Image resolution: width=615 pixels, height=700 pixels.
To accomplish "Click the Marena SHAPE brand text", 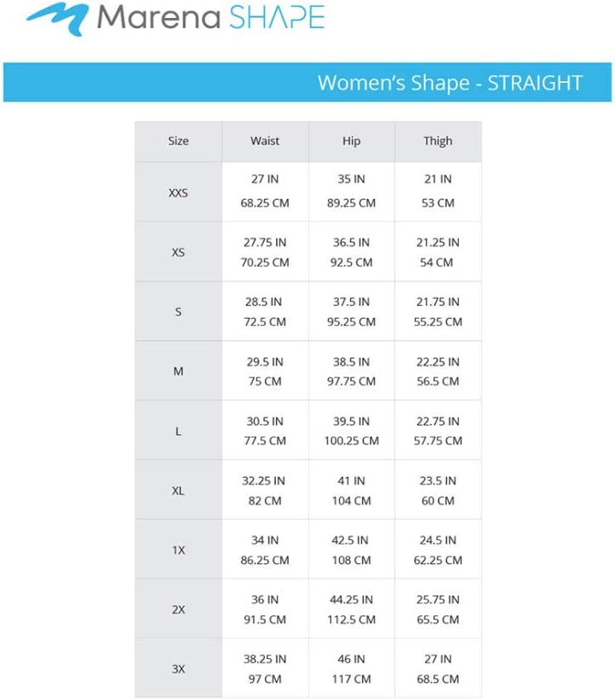I will (210, 17).
